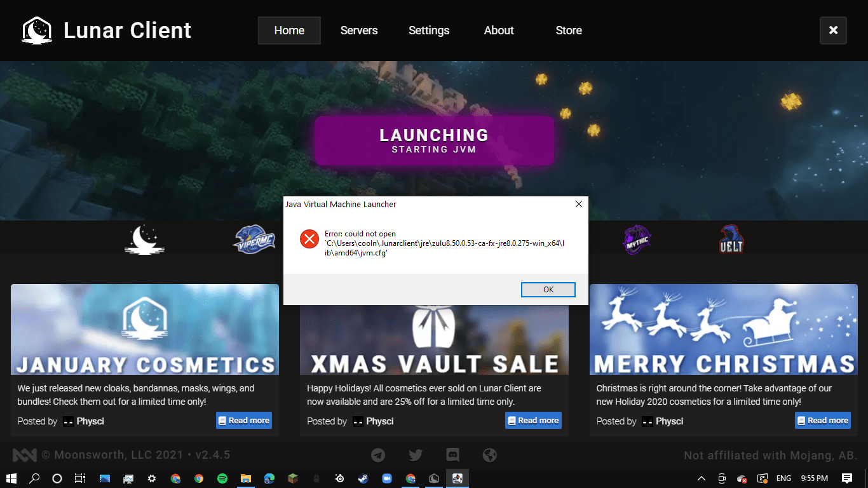Open the Home tab
Image resolution: width=868 pixels, height=488 pixels.
[x=289, y=30]
